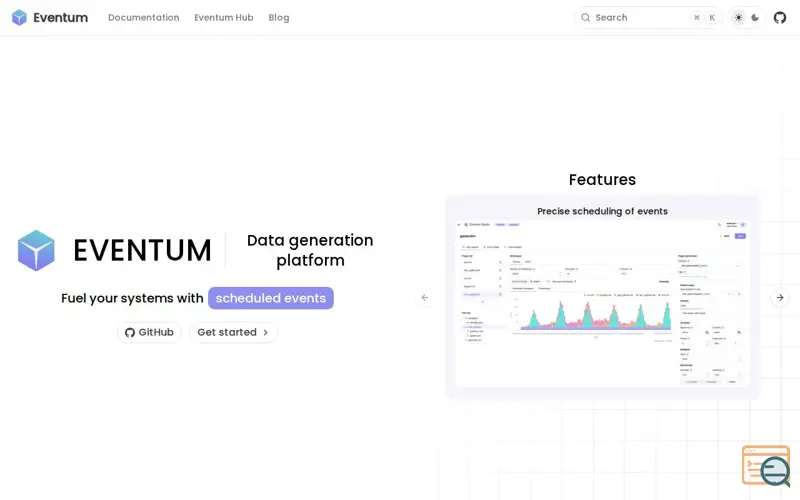Screen dimensions: 800x500
Task: Click the large Eventum hero cube logo
Action: click(36, 250)
